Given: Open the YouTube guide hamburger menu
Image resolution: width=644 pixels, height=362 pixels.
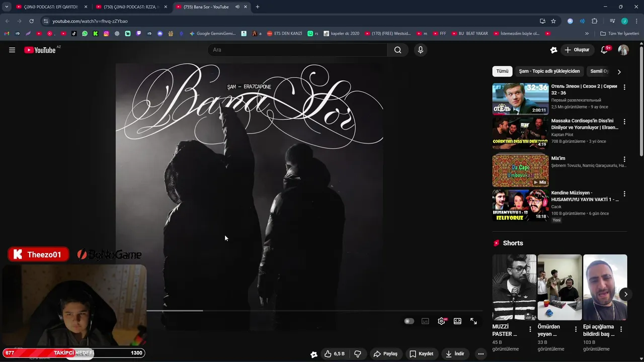Looking at the screenshot, I should pos(12,50).
